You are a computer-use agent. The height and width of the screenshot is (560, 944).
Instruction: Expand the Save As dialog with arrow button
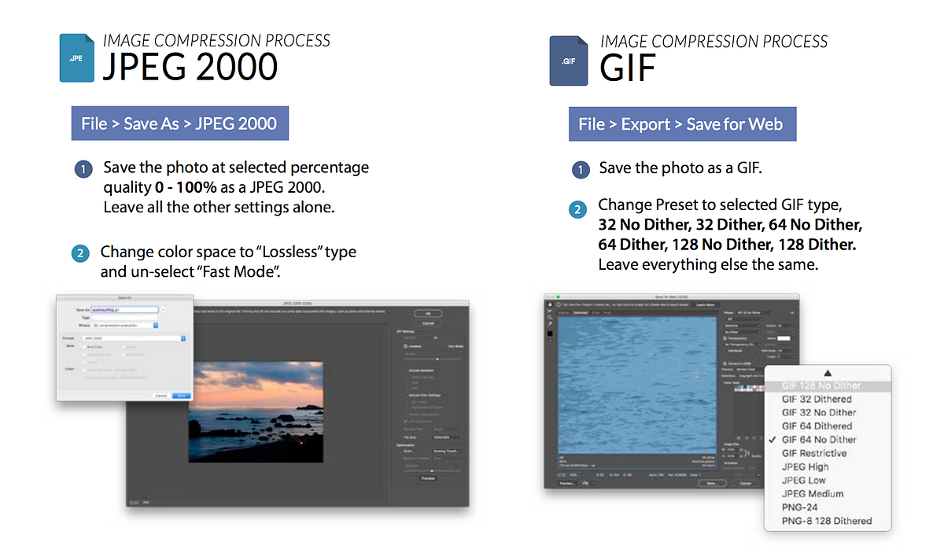click(163, 310)
